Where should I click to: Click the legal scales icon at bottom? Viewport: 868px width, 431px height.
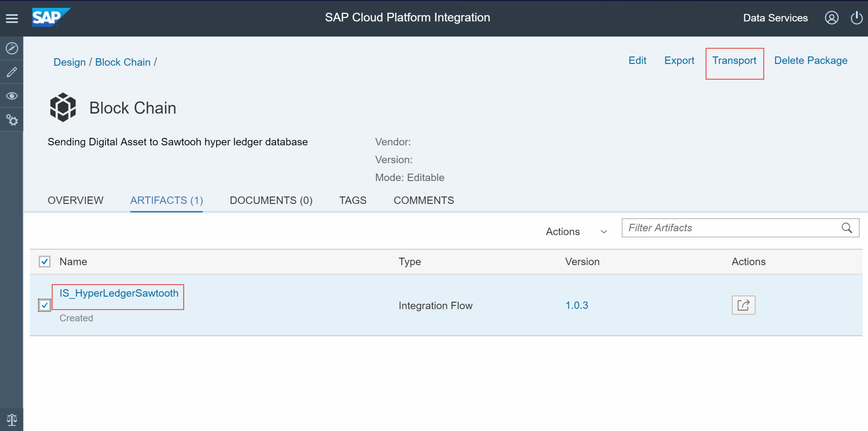coord(12,419)
